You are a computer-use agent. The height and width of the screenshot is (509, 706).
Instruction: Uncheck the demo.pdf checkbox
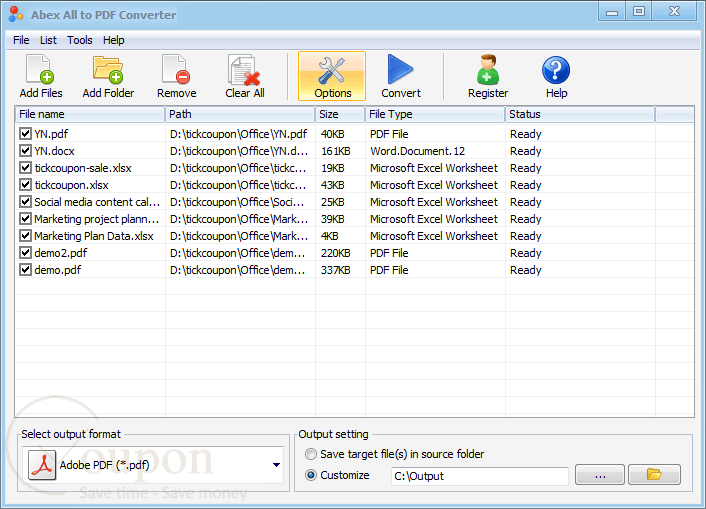(25, 270)
